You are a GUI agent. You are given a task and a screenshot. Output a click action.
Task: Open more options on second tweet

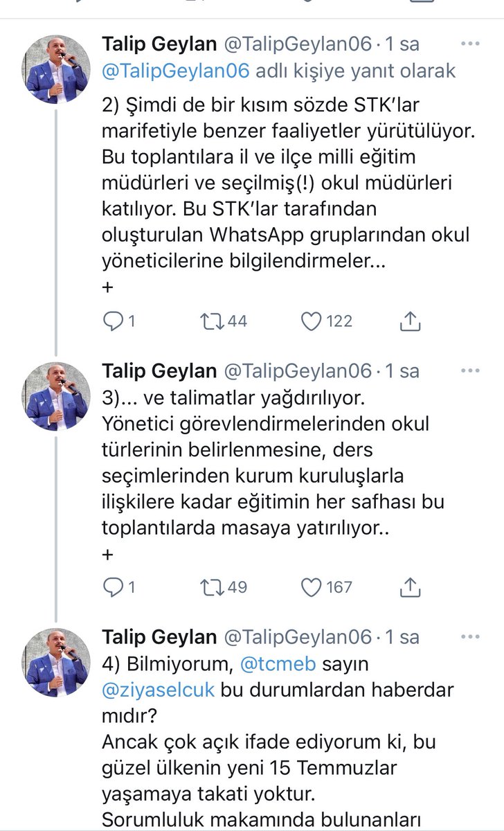pos(470,371)
